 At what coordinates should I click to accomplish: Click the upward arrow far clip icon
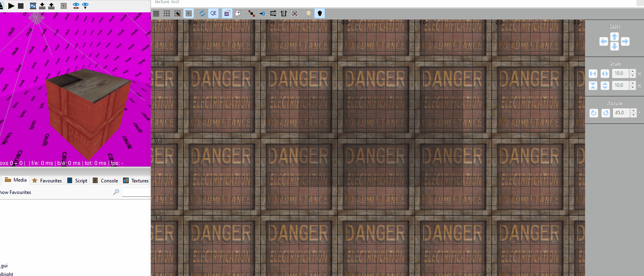(x=52, y=6)
